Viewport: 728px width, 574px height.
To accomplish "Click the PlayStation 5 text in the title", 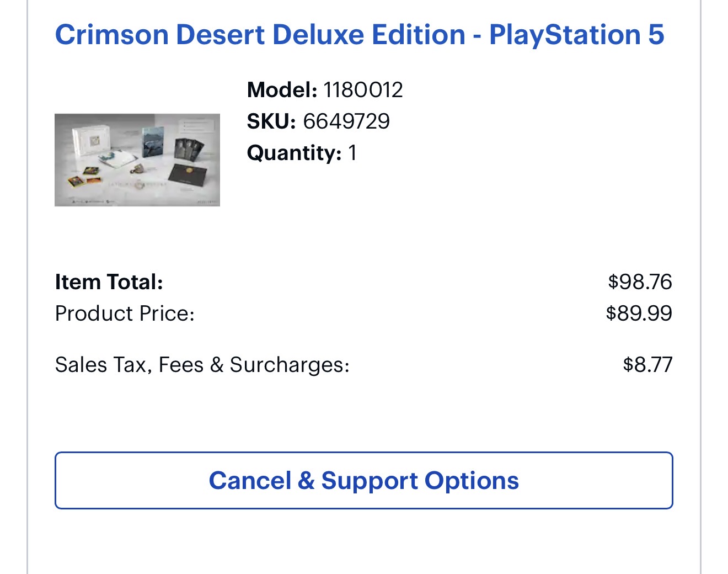I will (576, 35).
